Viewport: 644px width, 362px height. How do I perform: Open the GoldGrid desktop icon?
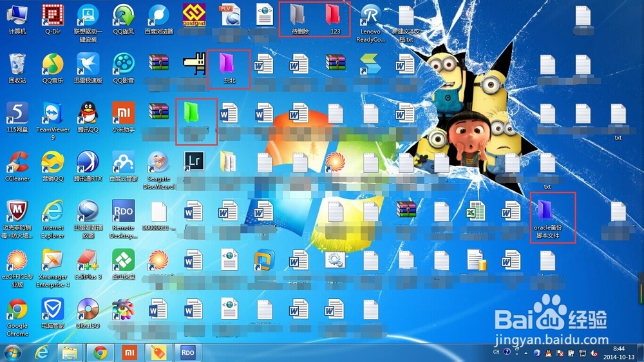pyautogui.click(x=194, y=15)
